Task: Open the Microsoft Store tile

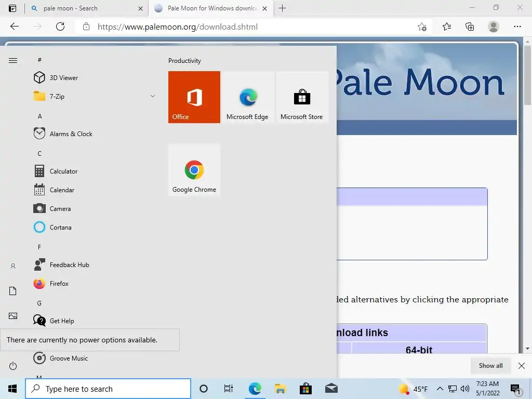Action: (x=302, y=97)
